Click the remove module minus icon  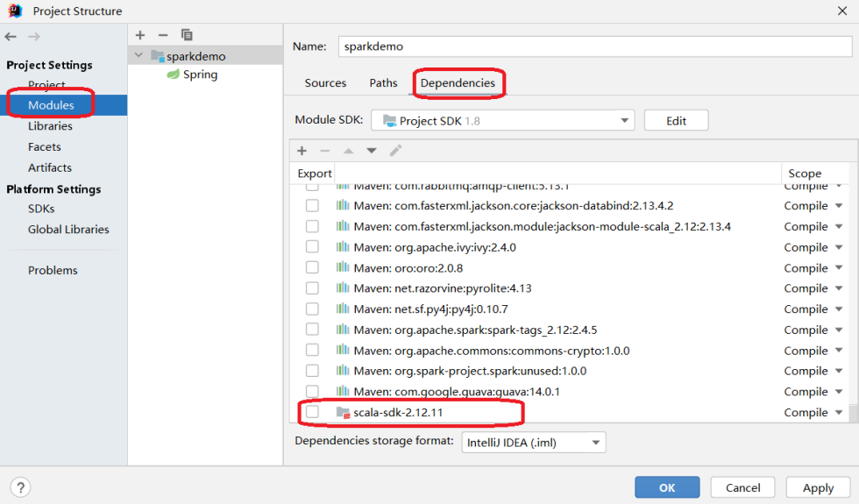pyautogui.click(x=162, y=34)
